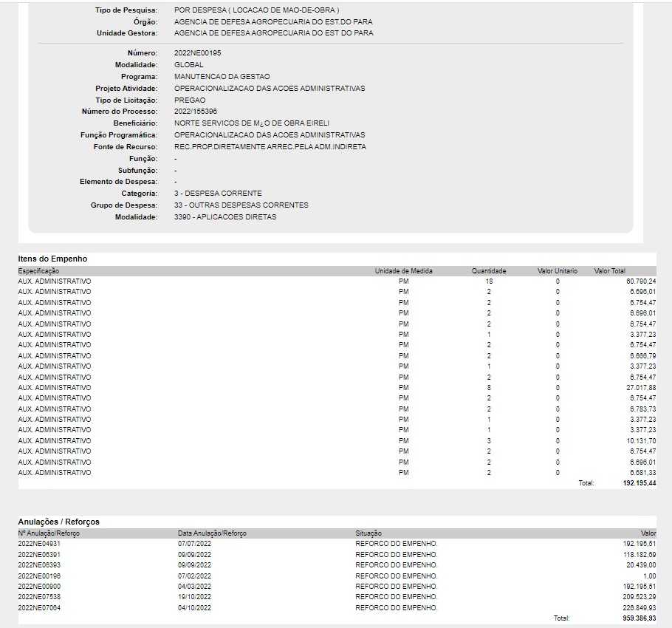
Task: Select the empenho number 2022NE00195
Action: click(x=197, y=53)
